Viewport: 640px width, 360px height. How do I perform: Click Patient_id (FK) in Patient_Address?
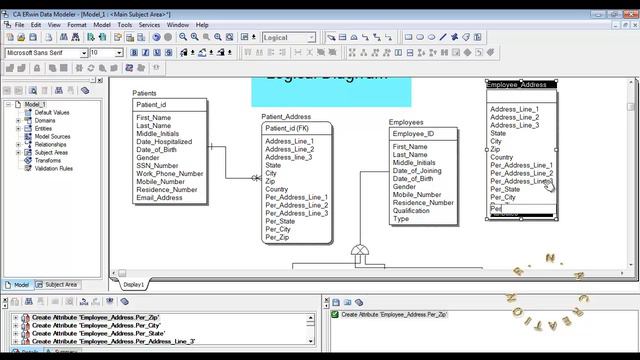point(287,128)
